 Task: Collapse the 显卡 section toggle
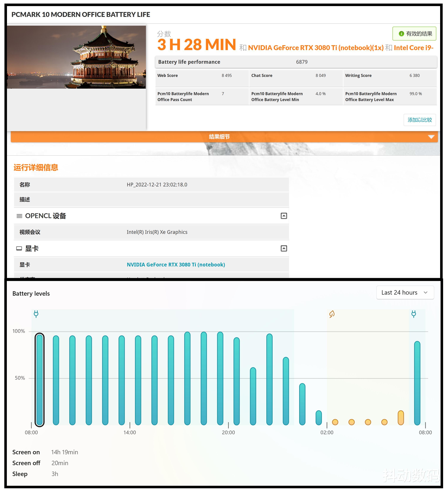click(284, 248)
